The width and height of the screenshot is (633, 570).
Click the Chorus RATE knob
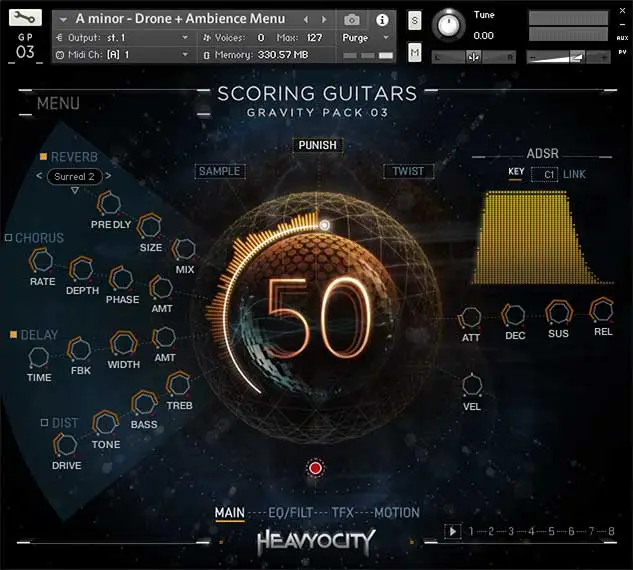click(41, 260)
